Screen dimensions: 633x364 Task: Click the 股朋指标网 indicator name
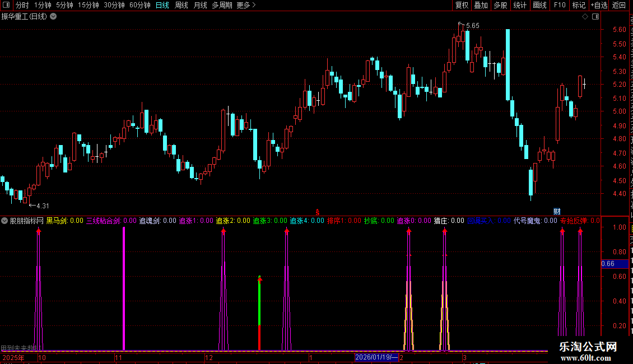pyautogui.click(x=27, y=221)
